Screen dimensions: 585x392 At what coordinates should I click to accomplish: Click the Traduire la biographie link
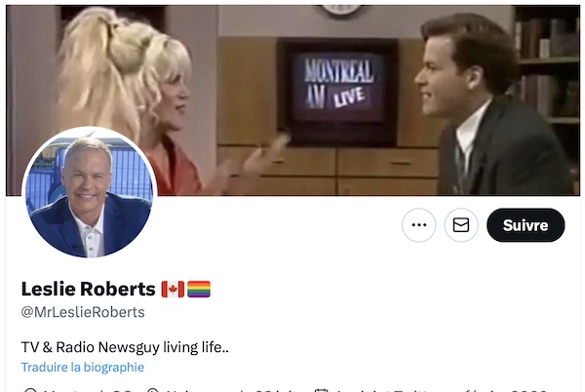[83, 367]
